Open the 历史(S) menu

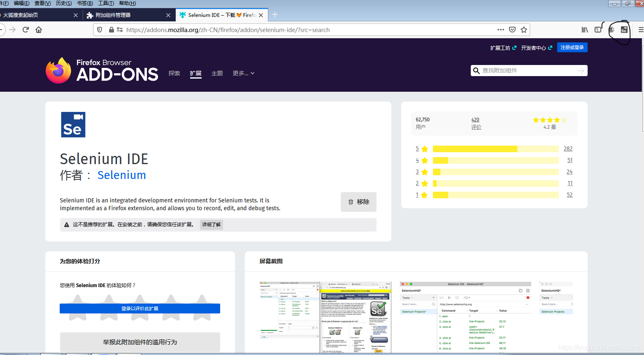point(64,3)
